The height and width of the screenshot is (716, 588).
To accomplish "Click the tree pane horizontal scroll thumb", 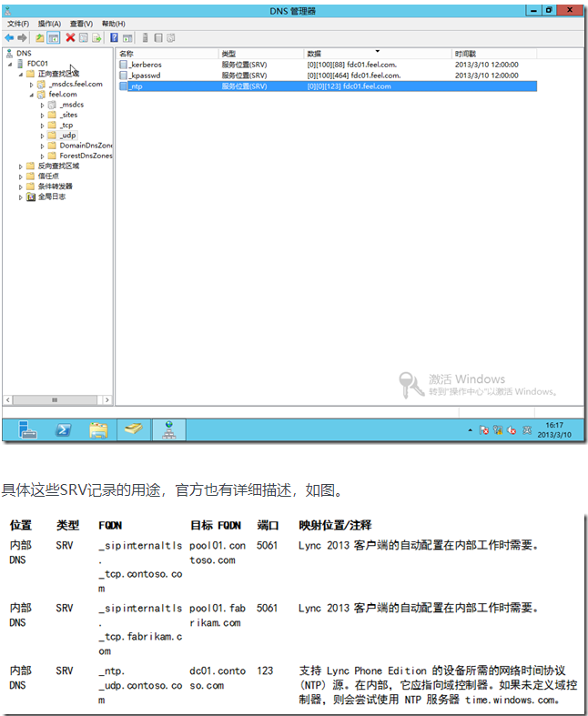I will point(55,400).
